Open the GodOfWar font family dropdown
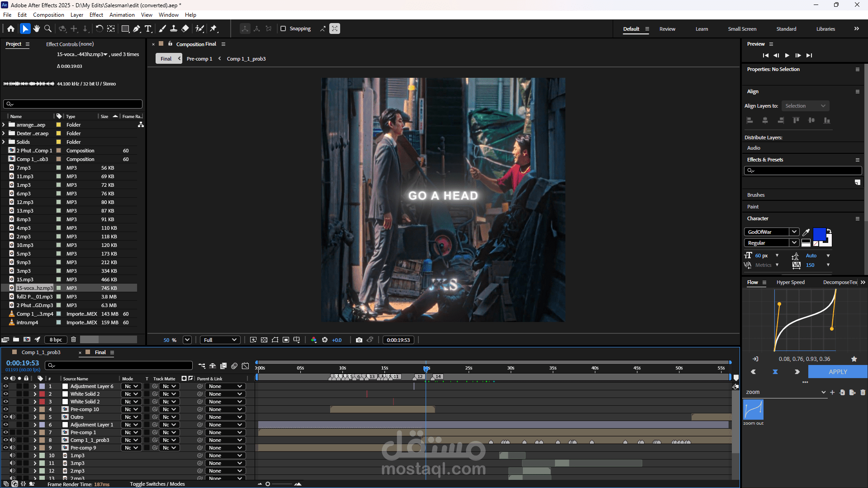Image resolution: width=868 pixels, height=488 pixels. (794, 232)
